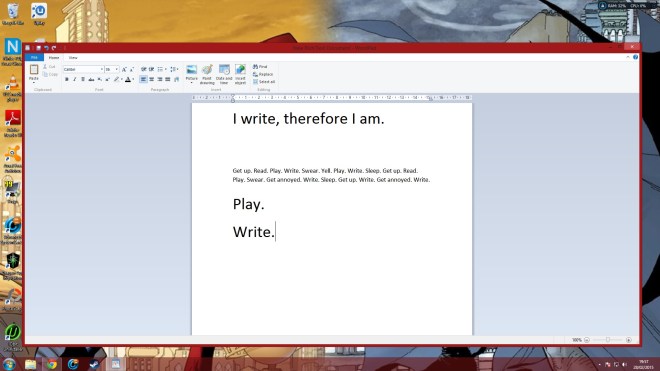Open paragraph settings dialog icon

point(176,79)
